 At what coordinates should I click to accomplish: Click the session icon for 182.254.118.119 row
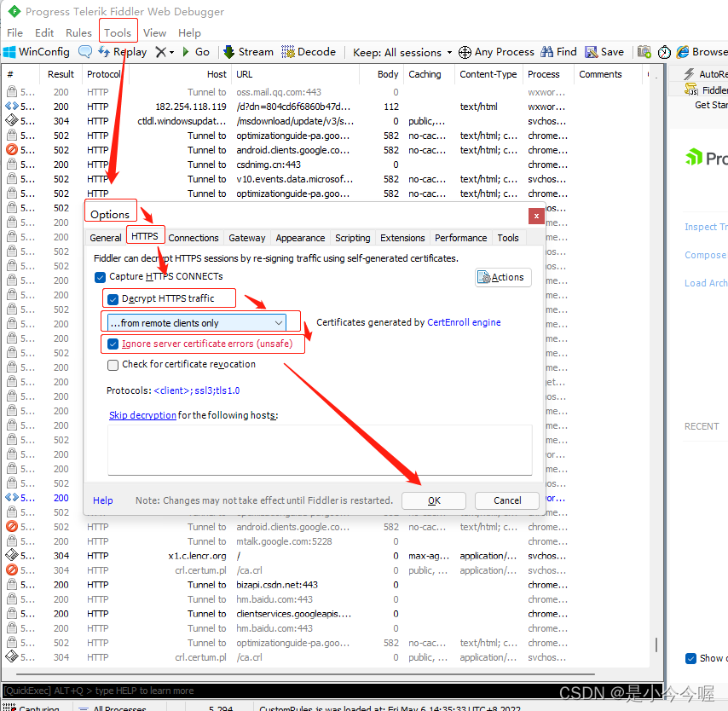coord(12,107)
